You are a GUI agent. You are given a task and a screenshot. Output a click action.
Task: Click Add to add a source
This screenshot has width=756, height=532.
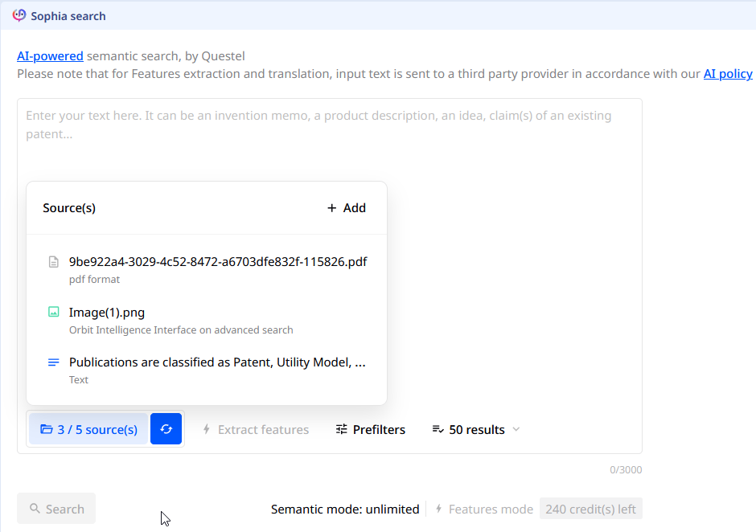tap(347, 207)
